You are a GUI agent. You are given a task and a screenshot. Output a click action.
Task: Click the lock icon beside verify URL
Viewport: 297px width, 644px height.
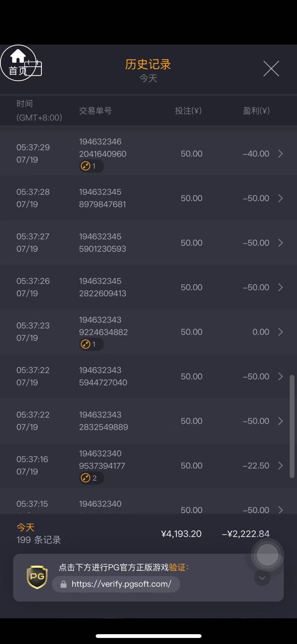pos(63,584)
